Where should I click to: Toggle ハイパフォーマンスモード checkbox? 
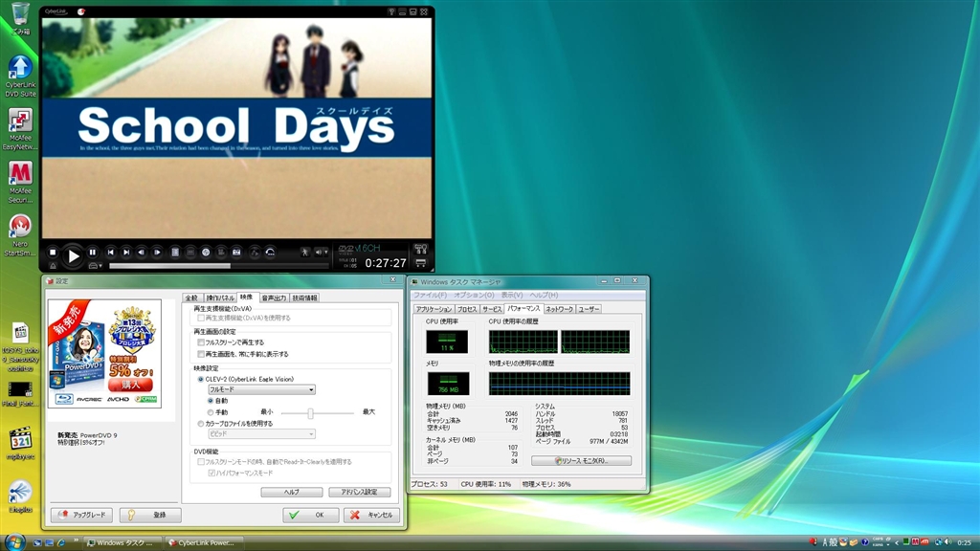tap(212, 474)
